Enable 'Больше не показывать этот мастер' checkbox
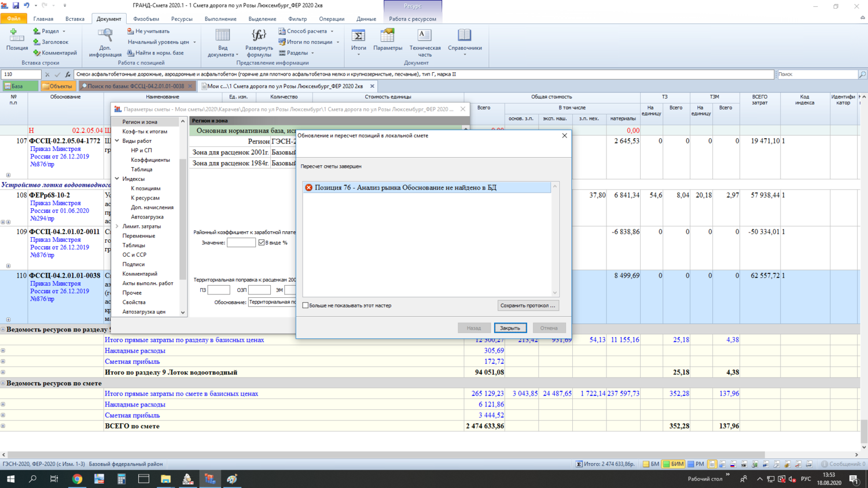 (x=306, y=305)
